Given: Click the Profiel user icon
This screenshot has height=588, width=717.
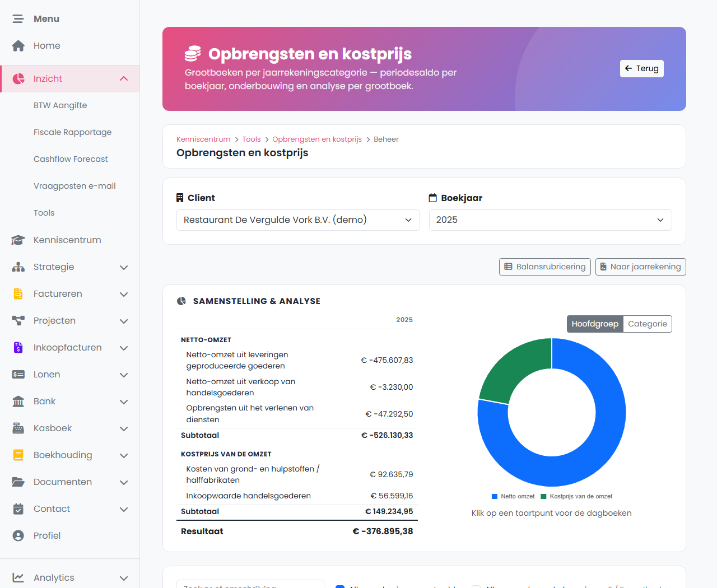Looking at the screenshot, I should pos(18,536).
